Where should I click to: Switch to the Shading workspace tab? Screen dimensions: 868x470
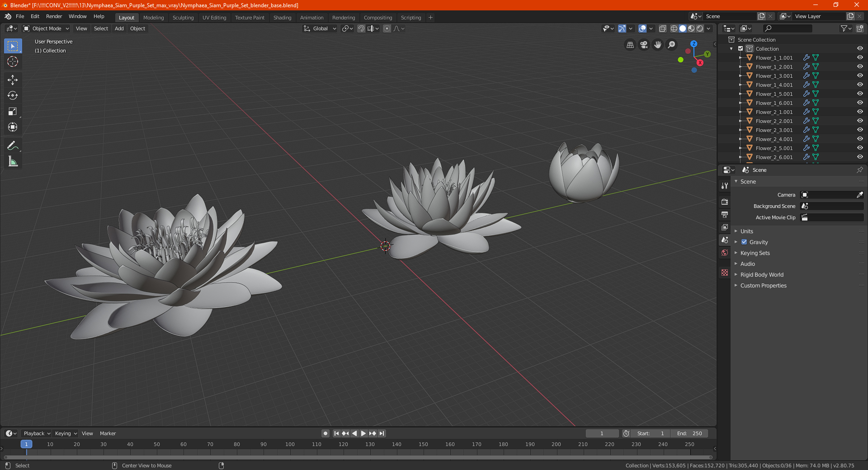coord(282,18)
